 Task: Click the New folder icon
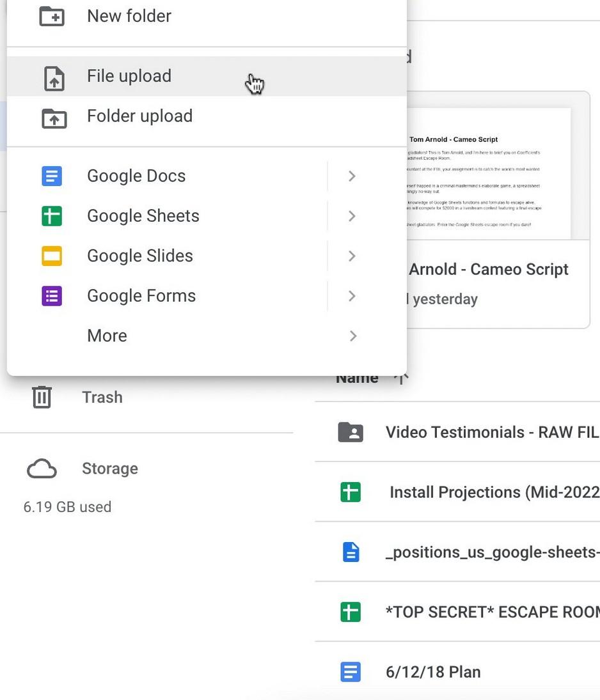coord(53,15)
